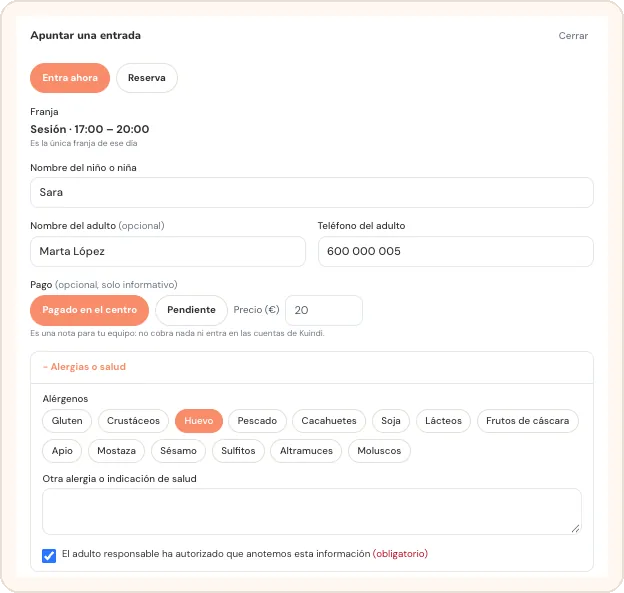Mark payment as Pagado en el centro
This screenshot has height=593, width=624.
[x=90, y=310]
